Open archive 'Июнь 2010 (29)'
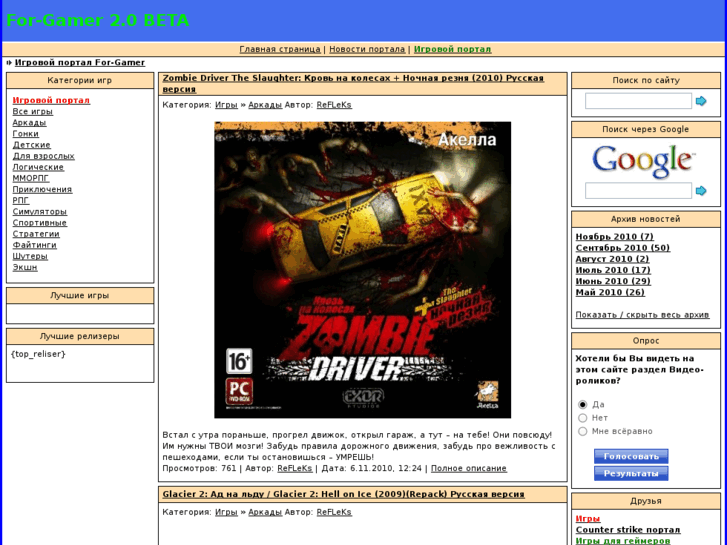The image size is (727, 545). [613, 282]
